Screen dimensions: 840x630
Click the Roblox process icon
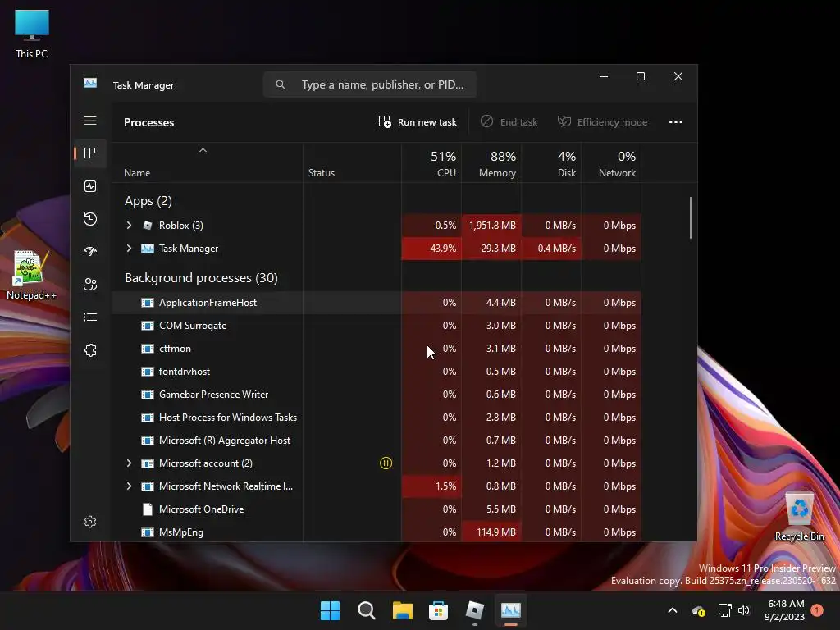(148, 226)
